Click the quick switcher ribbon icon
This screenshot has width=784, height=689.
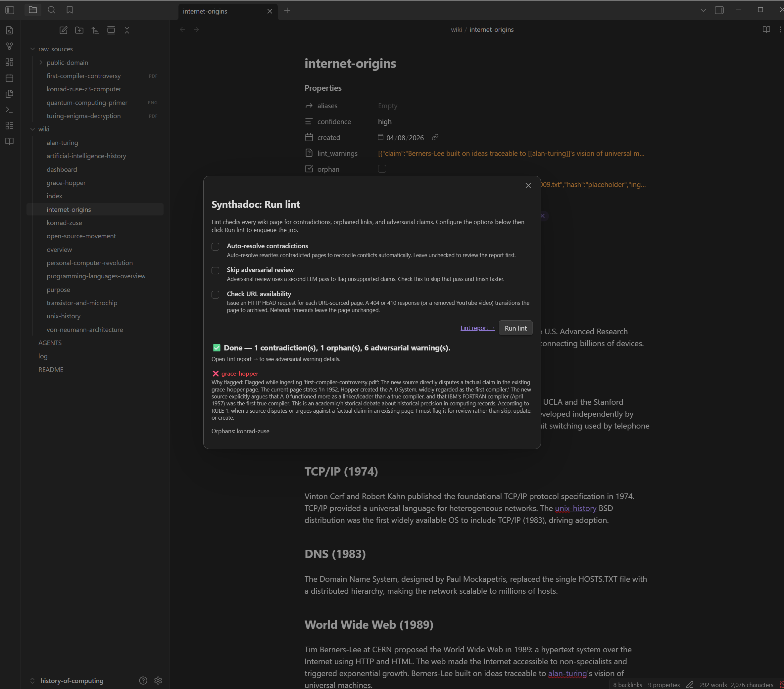pos(10,30)
